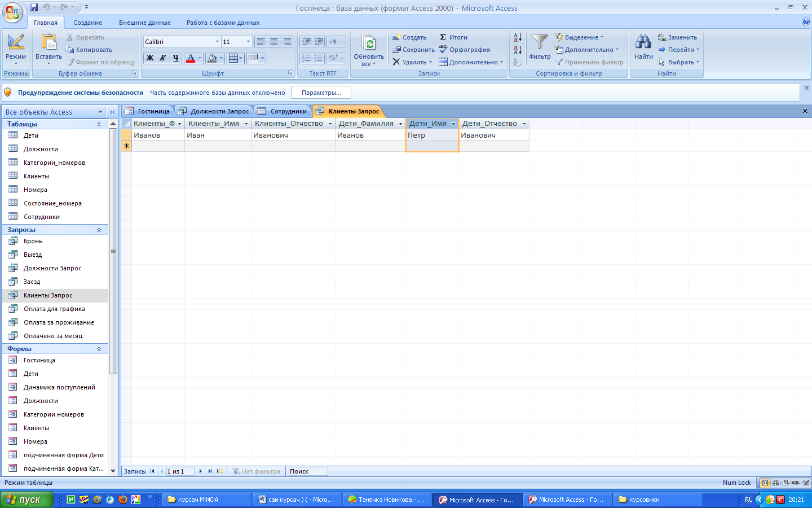Switch to Внешние данные ribbon tab

point(145,23)
